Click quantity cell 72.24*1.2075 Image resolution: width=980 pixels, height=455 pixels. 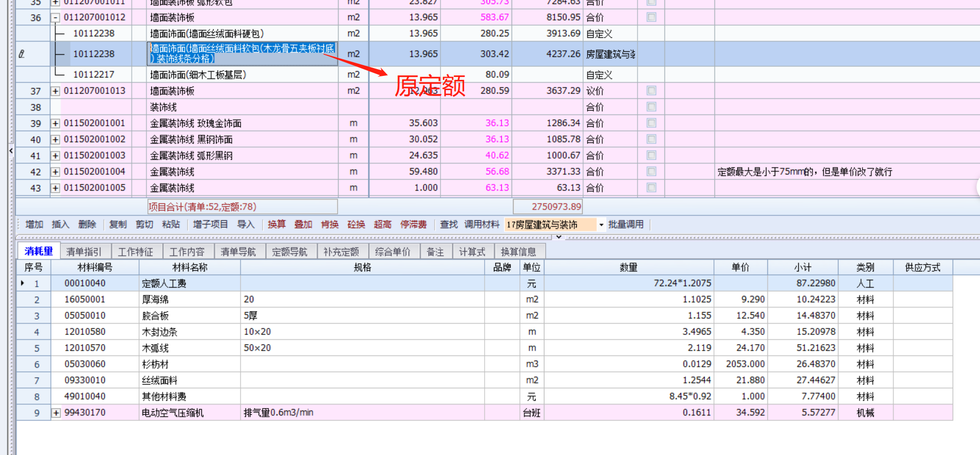point(629,283)
